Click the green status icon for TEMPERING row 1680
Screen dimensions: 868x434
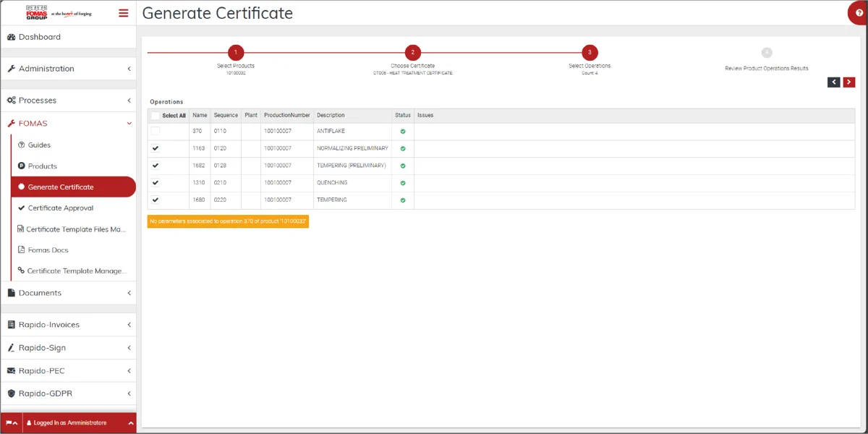click(403, 200)
